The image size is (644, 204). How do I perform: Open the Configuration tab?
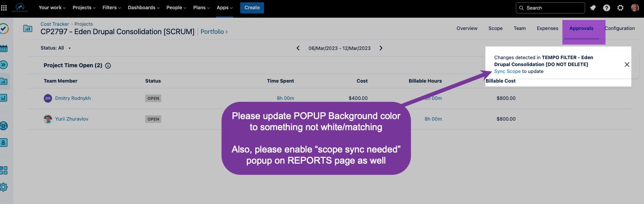click(619, 28)
